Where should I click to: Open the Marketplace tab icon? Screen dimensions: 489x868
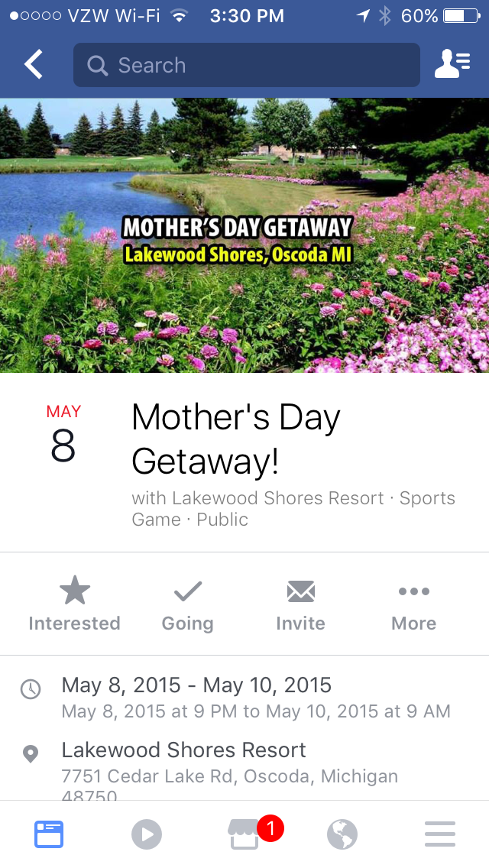point(244,835)
